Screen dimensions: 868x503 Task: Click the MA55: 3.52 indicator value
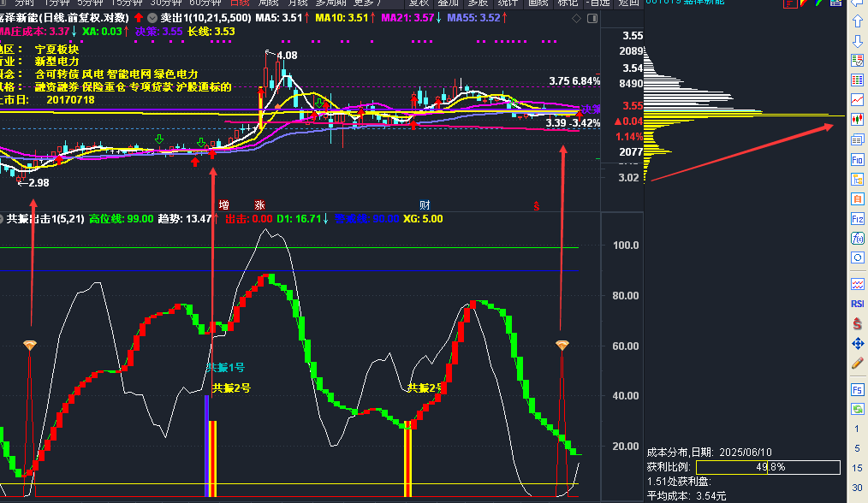pyautogui.click(x=473, y=18)
